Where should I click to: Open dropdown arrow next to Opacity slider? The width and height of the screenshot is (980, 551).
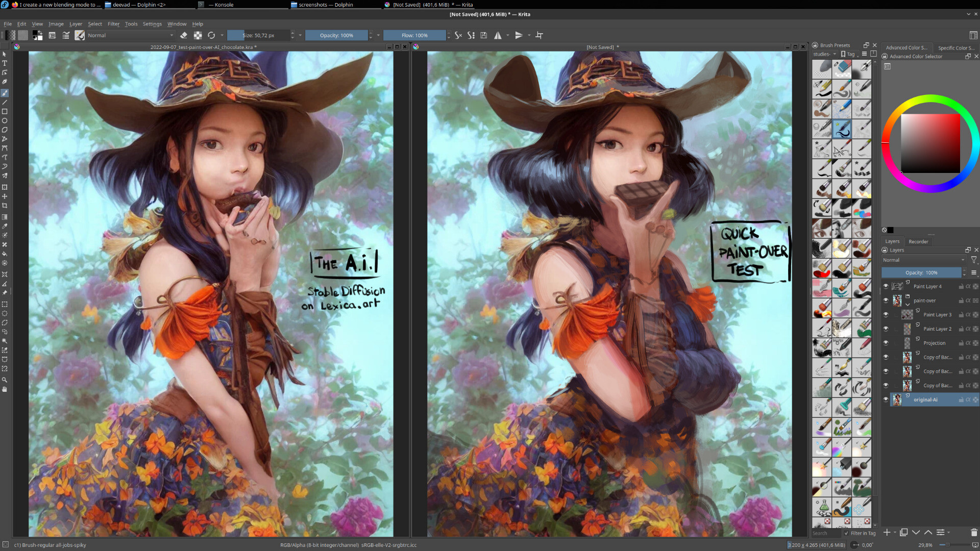(x=378, y=35)
